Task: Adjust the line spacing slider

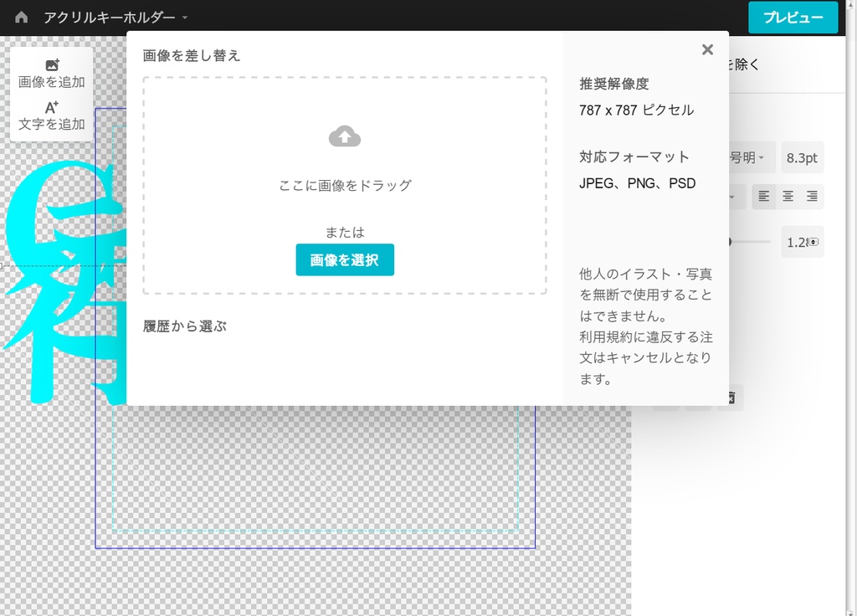Action: click(749, 242)
